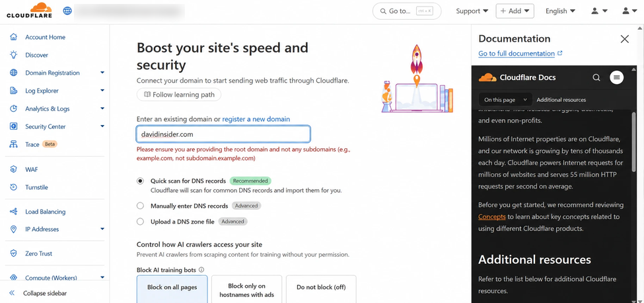Image resolution: width=644 pixels, height=303 pixels.
Task: Open Discover in sidebar
Action: click(36, 55)
